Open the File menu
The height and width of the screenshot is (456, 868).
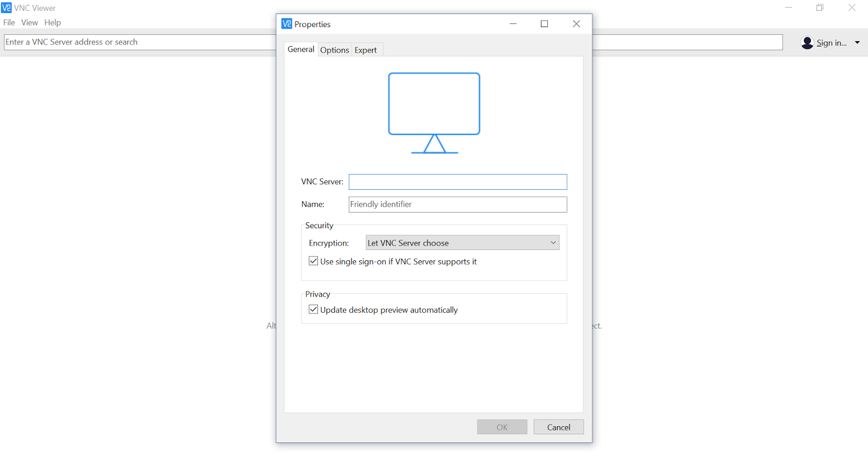[9, 22]
